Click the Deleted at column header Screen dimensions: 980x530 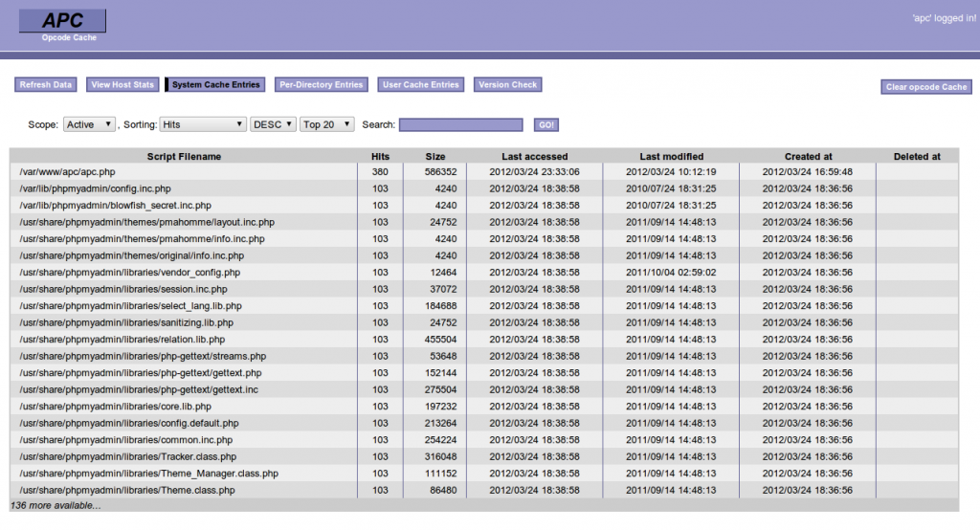(x=917, y=156)
